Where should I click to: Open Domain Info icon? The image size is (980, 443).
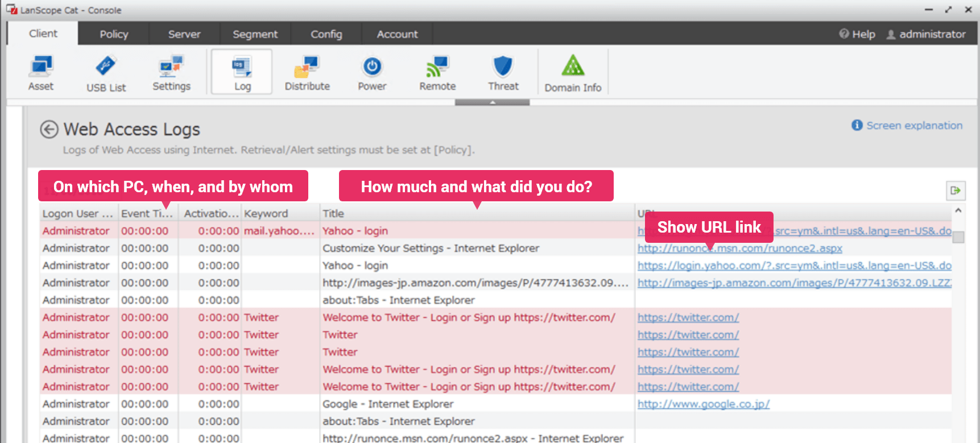tap(573, 73)
